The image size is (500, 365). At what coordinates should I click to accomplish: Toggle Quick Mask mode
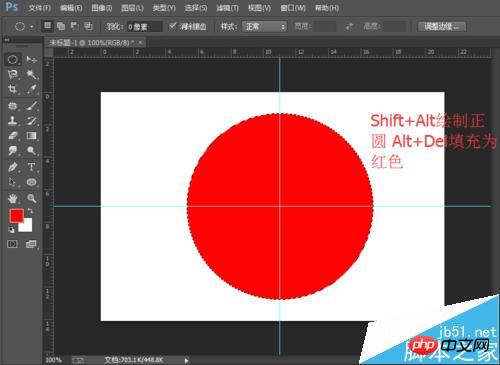pos(12,244)
